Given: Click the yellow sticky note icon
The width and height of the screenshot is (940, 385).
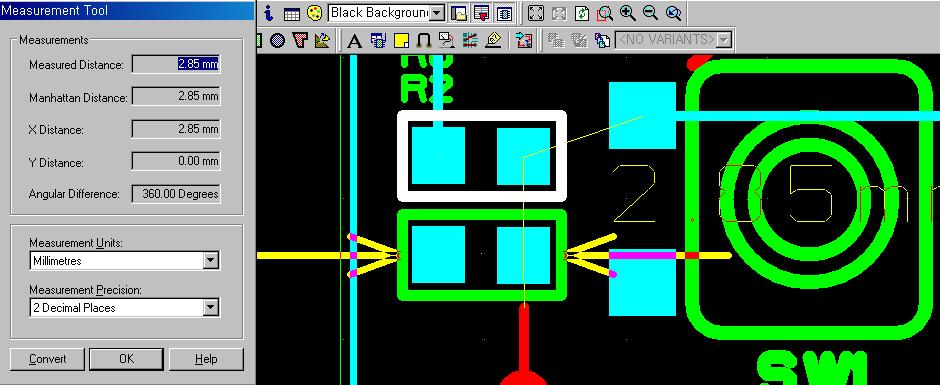Looking at the screenshot, I should click(x=401, y=40).
